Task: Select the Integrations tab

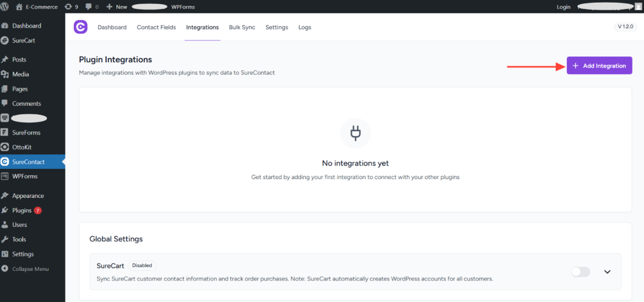Action: [x=202, y=27]
